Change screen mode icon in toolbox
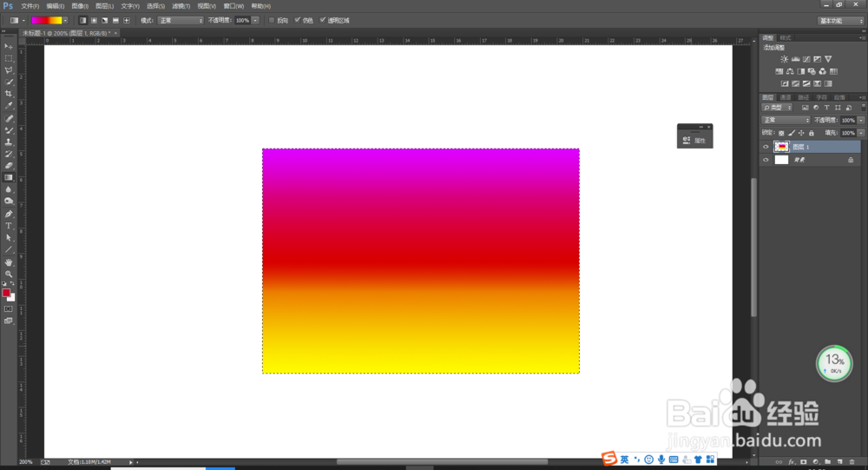Screen dimensions: 868x470 point(9,321)
